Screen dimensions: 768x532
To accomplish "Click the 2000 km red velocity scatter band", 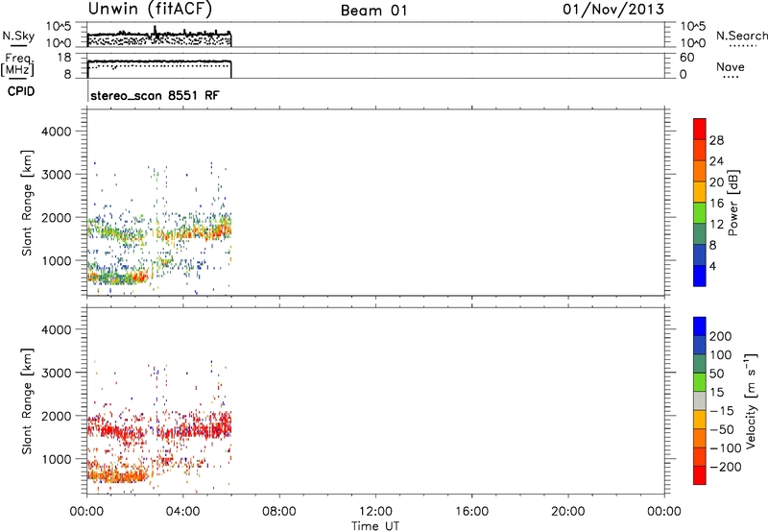I will [x=159, y=427].
